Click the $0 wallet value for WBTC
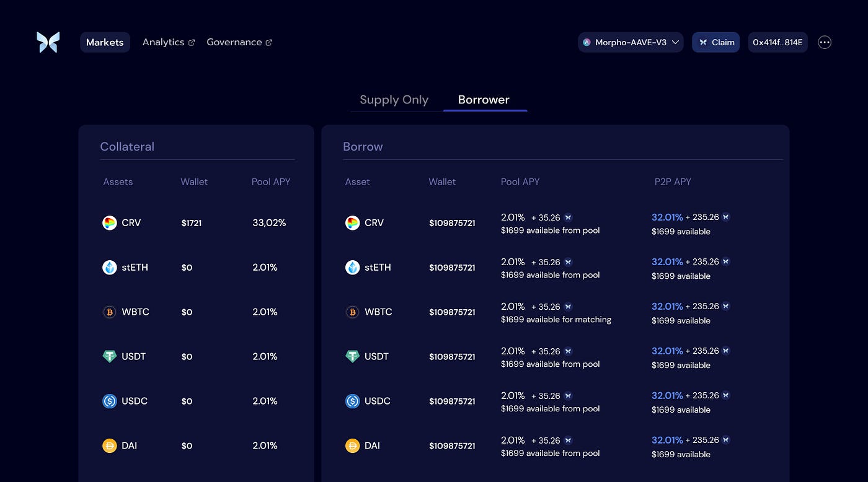 point(187,312)
